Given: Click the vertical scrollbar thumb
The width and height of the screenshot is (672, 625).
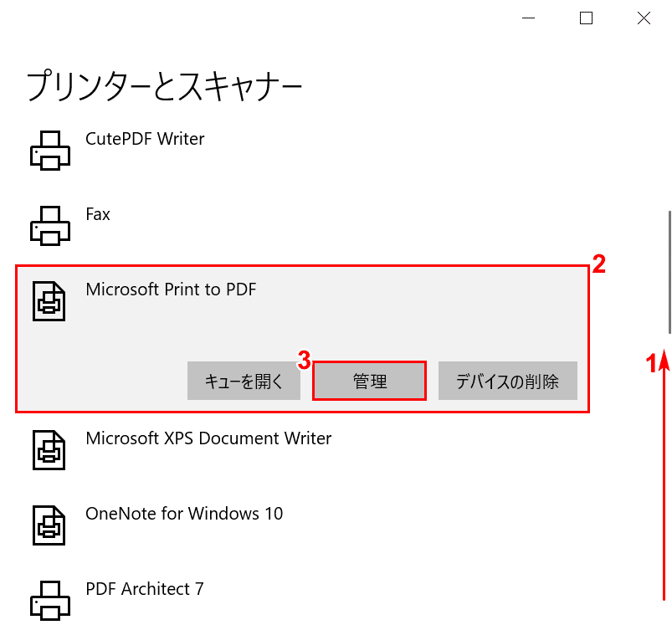Looking at the screenshot, I should point(669,273).
